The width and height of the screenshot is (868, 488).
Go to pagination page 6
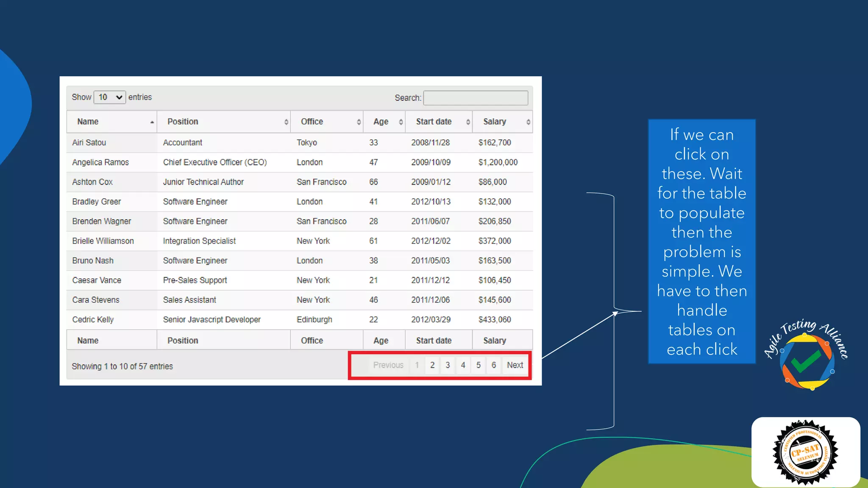(x=494, y=365)
